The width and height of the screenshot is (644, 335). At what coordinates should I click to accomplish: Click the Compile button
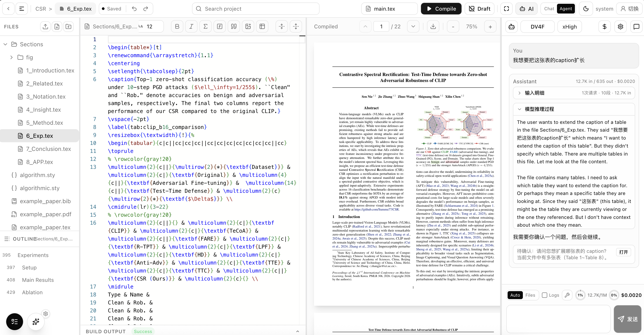(x=441, y=9)
